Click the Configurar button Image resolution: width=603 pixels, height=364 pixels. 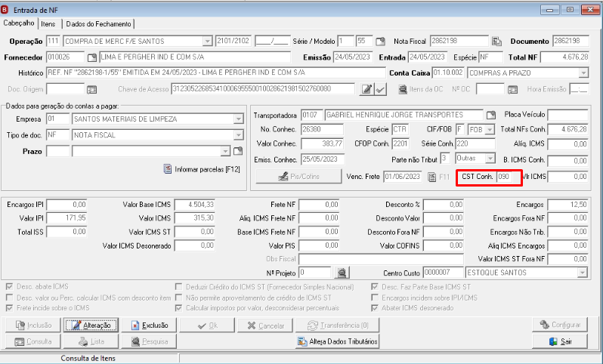tap(559, 325)
